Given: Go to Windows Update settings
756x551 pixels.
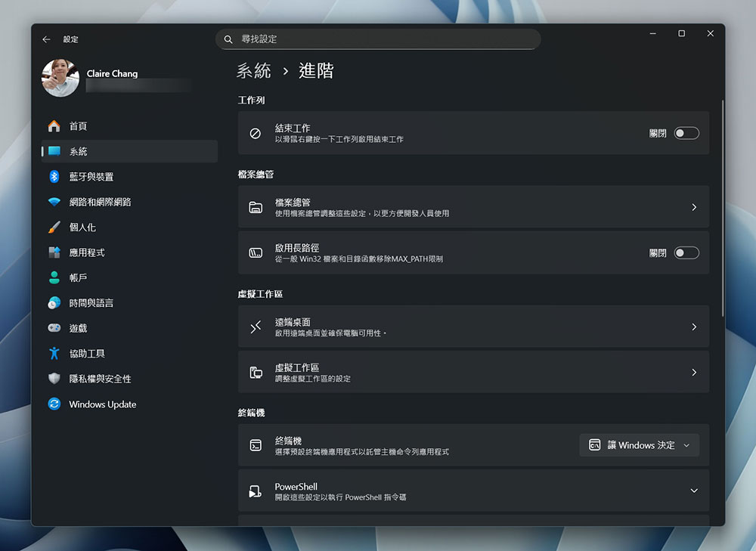Looking at the screenshot, I should click(129, 404).
